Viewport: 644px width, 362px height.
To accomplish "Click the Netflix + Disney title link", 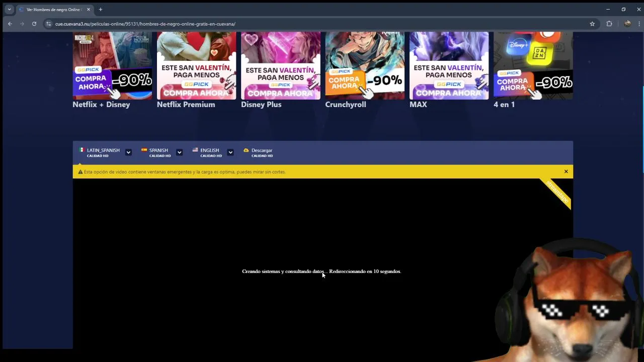I will click(101, 105).
